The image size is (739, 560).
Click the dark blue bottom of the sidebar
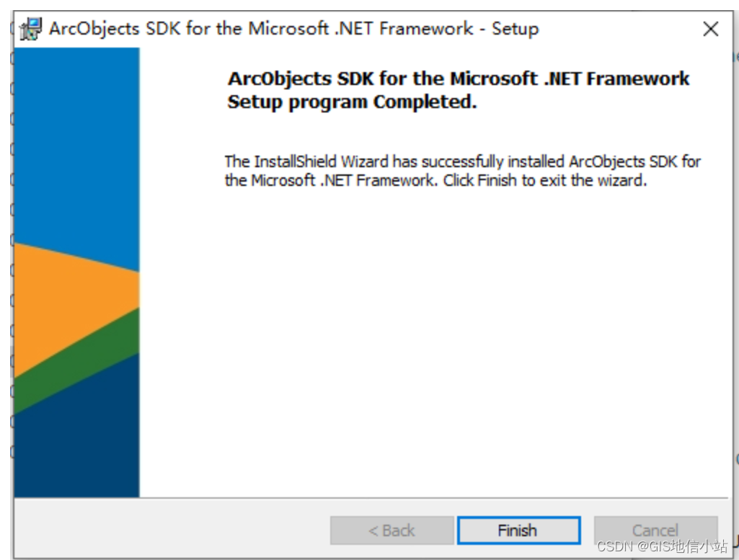[79, 454]
